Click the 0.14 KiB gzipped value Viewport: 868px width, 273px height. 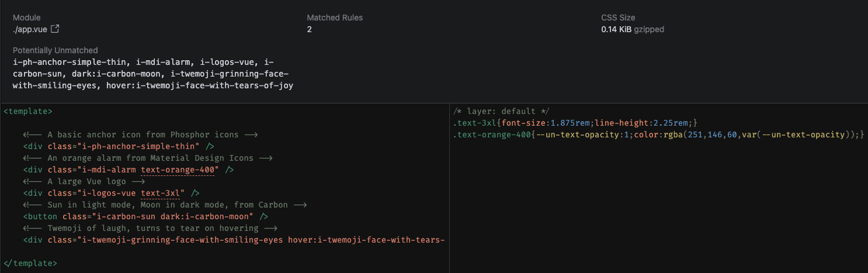click(633, 29)
